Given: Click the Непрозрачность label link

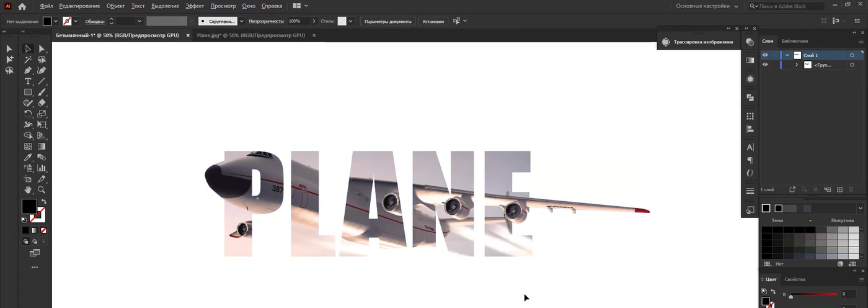Looking at the screenshot, I should (x=266, y=21).
